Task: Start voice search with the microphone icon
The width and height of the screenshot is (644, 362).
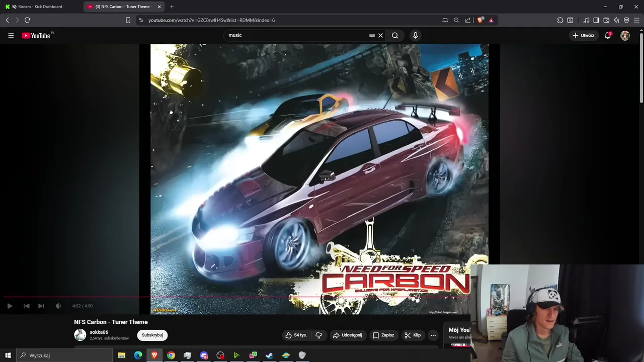Action: pyautogui.click(x=415, y=35)
